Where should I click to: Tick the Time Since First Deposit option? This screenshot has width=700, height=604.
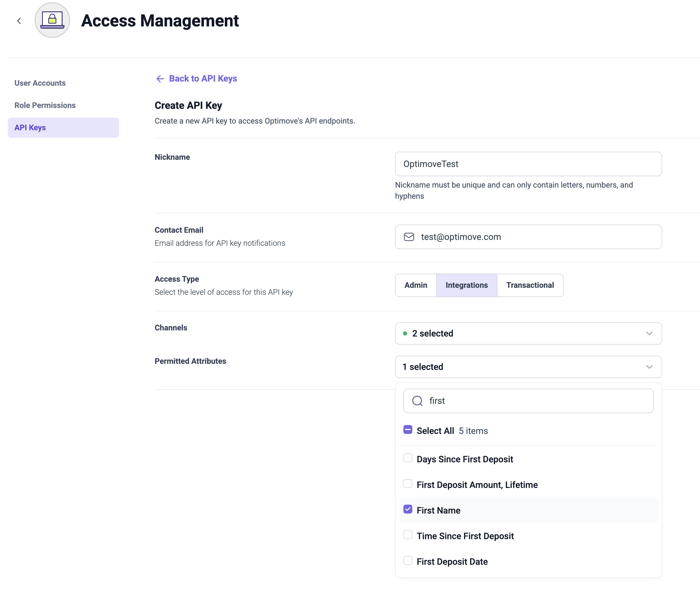408,535
